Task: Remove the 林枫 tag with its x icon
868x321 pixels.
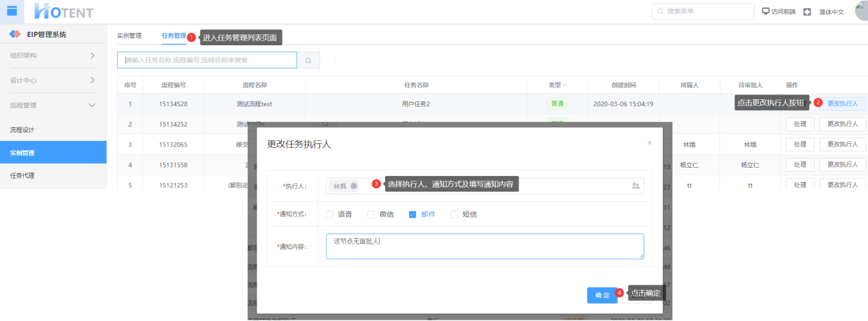Action: 354,186
